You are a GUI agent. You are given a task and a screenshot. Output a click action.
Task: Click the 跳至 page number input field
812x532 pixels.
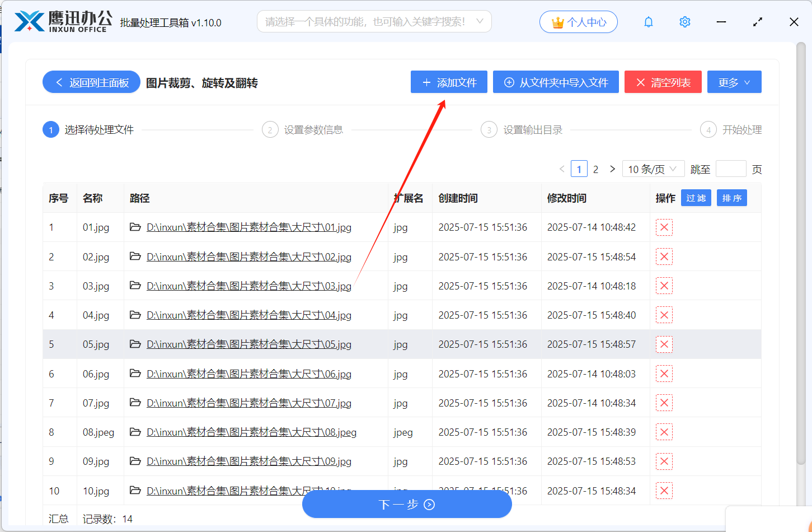730,169
